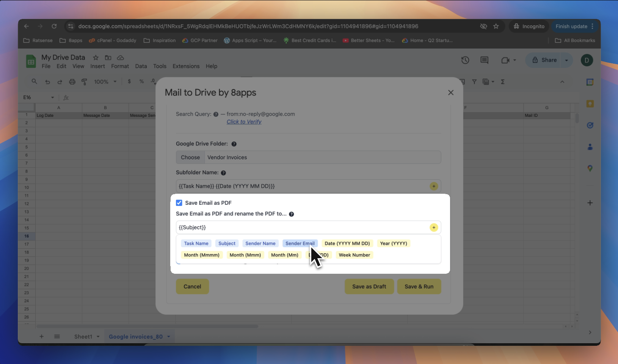This screenshot has width=618, height=364.
Task: Open the Extensions menu
Action: point(186,66)
